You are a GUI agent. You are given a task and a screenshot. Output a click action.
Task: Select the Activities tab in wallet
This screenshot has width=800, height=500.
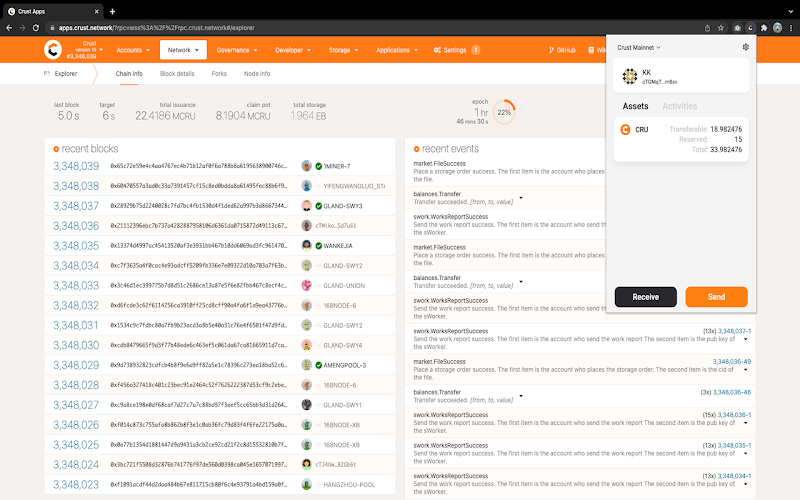(x=680, y=106)
